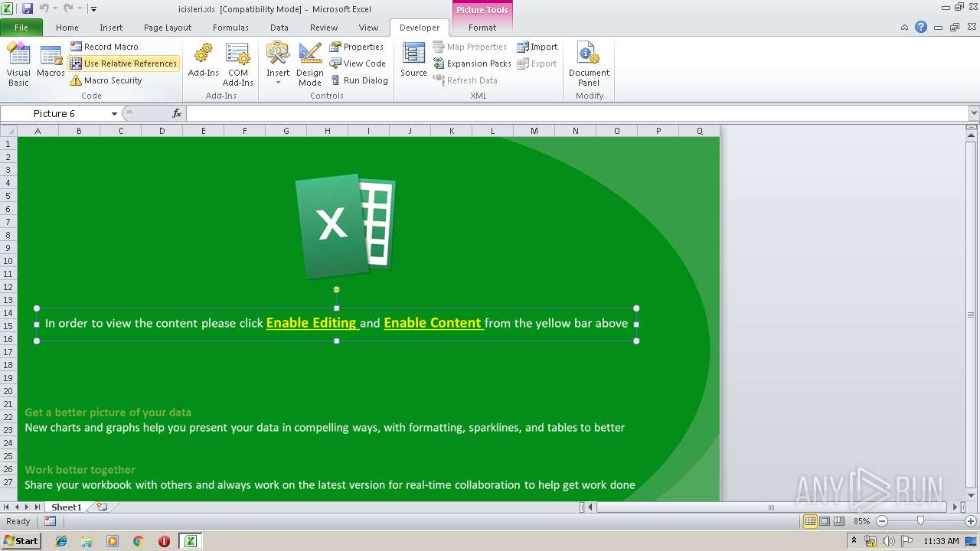The width and height of the screenshot is (980, 551).
Task: Toggle Use Relative References
Action: tap(123, 64)
